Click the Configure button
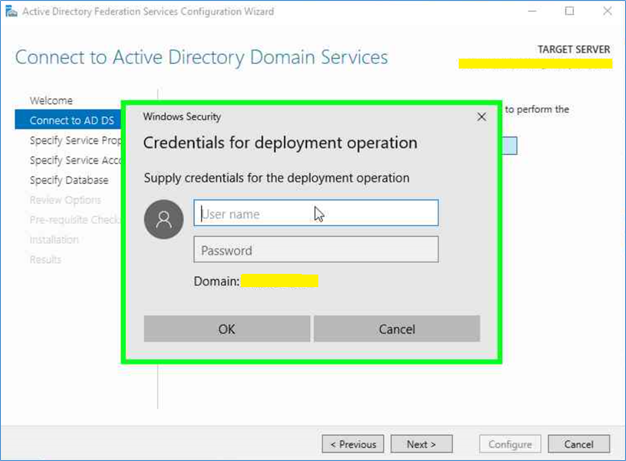The height and width of the screenshot is (461, 626). 510,444
